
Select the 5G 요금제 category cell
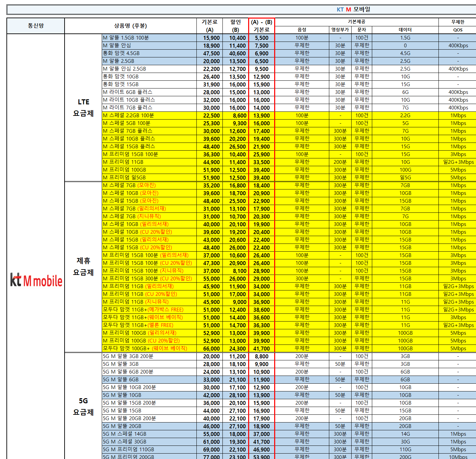(84, 407)
